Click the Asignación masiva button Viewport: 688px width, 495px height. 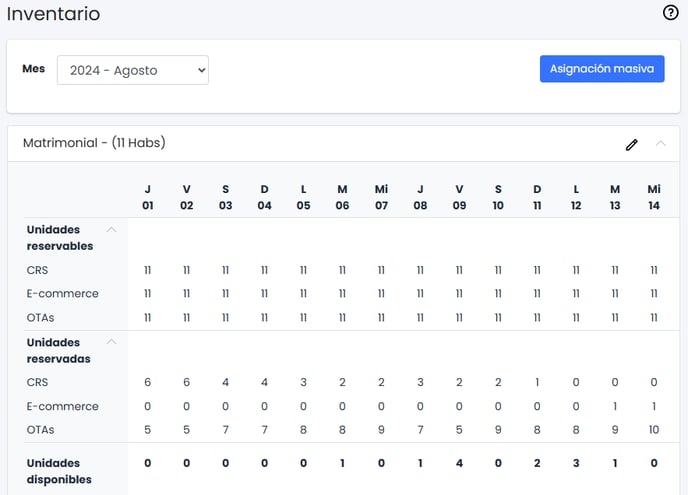[602, 68]
